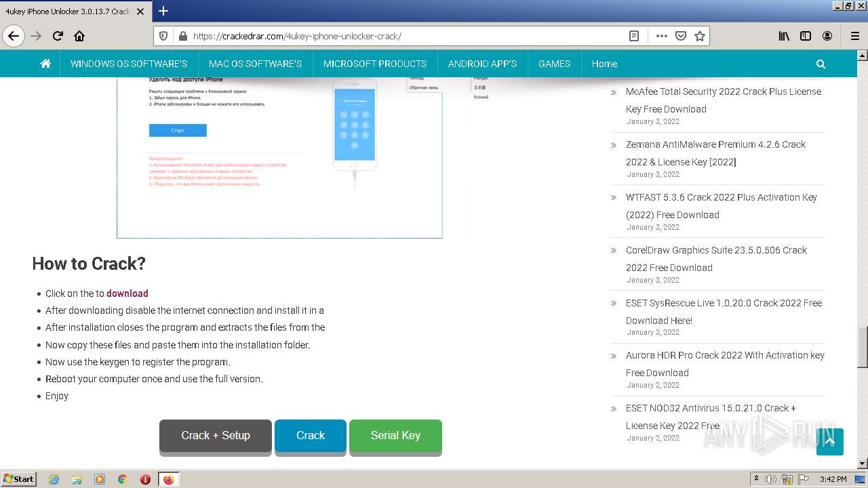Open ESET SysRescue Live post link
Image resolution: width=868 pixels, height=488 pixels.
coord(724,312)
